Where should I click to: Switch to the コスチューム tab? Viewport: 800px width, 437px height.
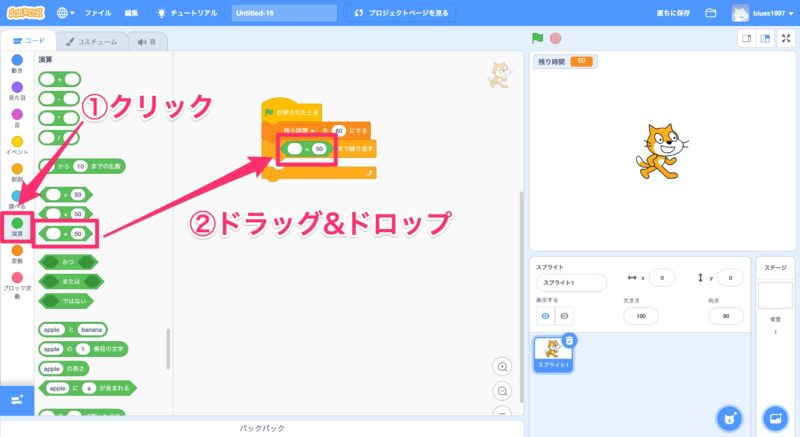(x=89, y=41)
